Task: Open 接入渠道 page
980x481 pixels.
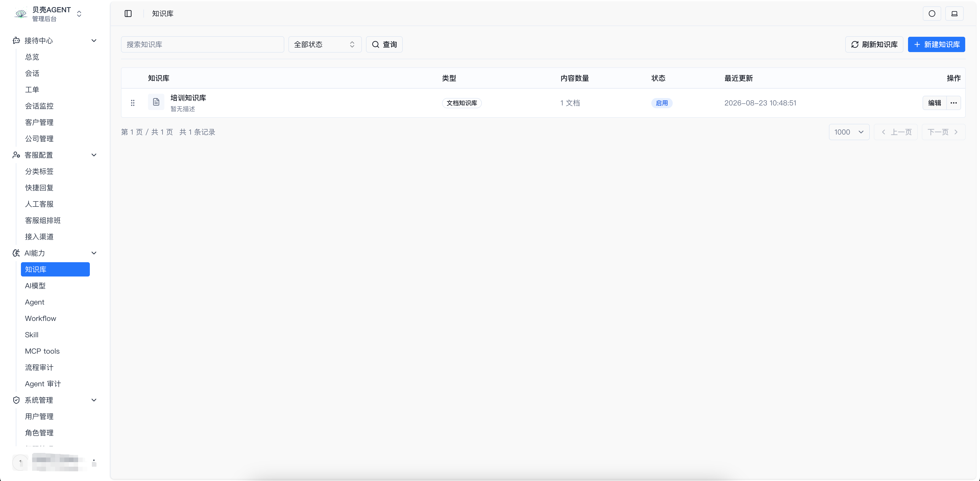Action: click(55, 237)
